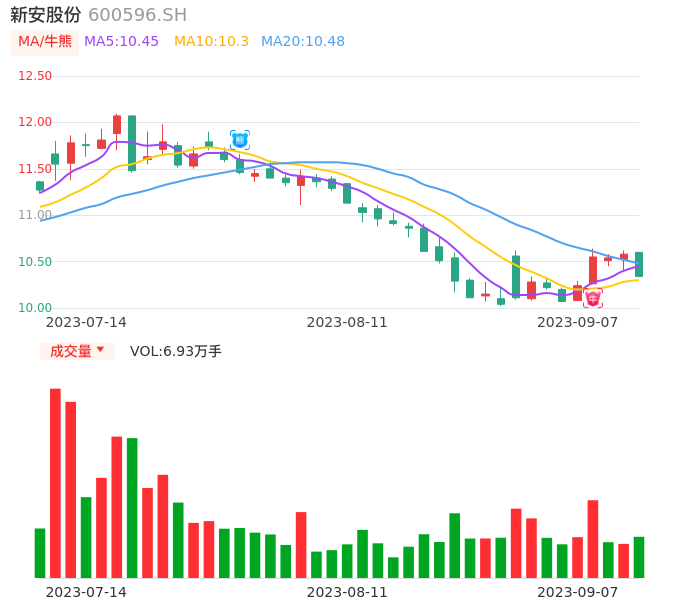Click the 12.50 price axis label
Viewport: 686px width, 606px height.
click(x=35, y=76)
